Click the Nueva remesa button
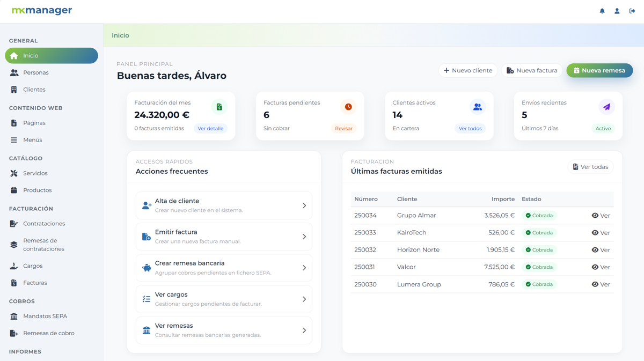This screenshot has height=361, width=644. tap(599, 70)
